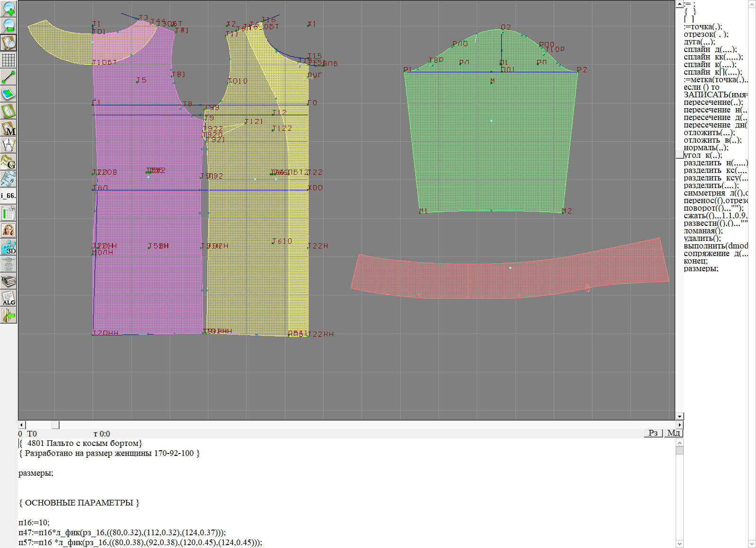Select 'пересечение(.,);' in operator list
Screen dimensions: 756x548
pos(713,103)
